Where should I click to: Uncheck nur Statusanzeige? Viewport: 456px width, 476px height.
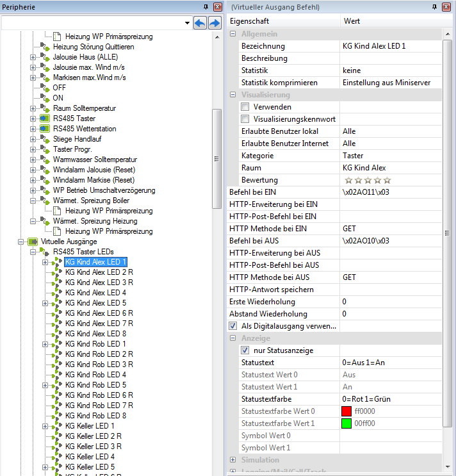[x=245, y=350]
